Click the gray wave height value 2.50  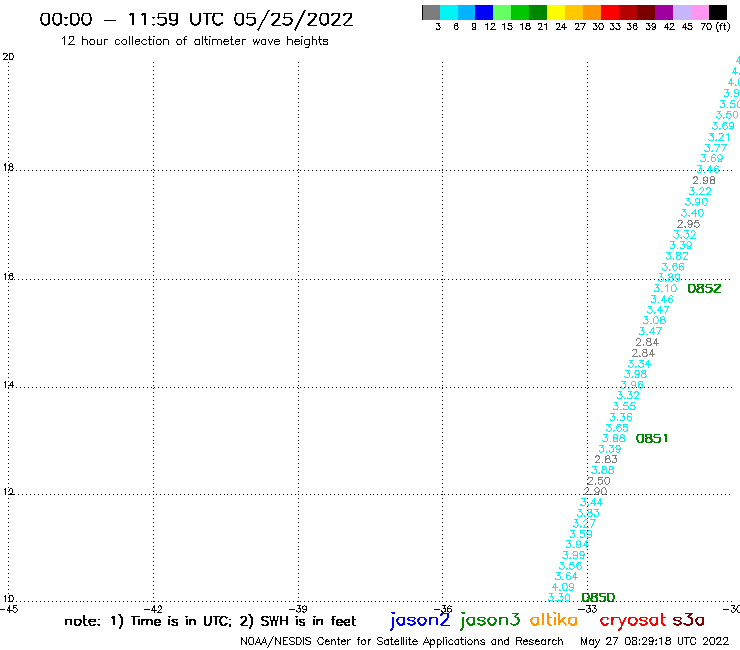point(598,481)
